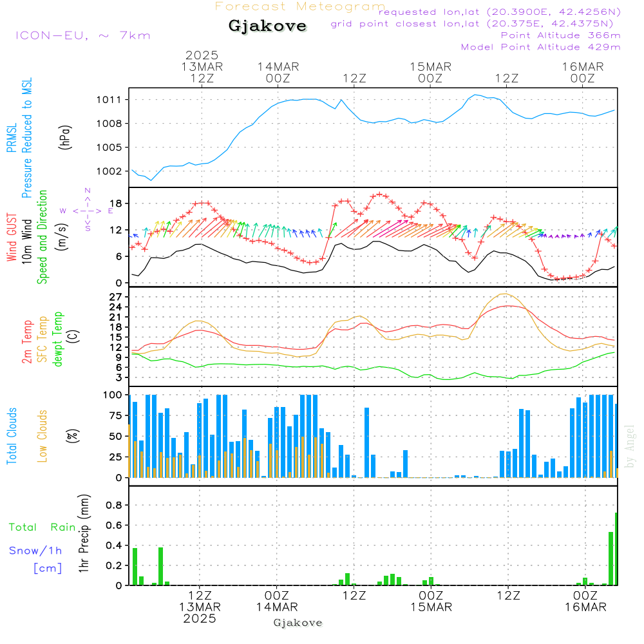Screen dimensions: 644x644
Task: Click the '2m Temp' red legend label
Action: [x=26, y=342]
